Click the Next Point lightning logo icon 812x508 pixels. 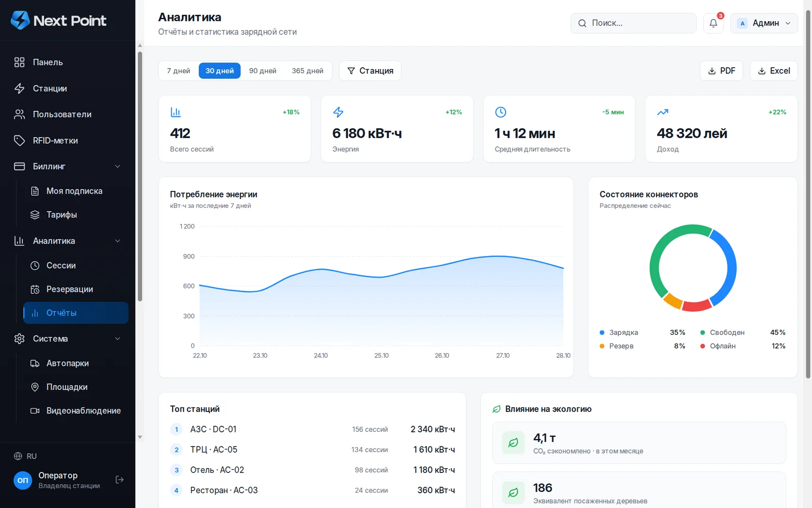(x=20, y=20)
